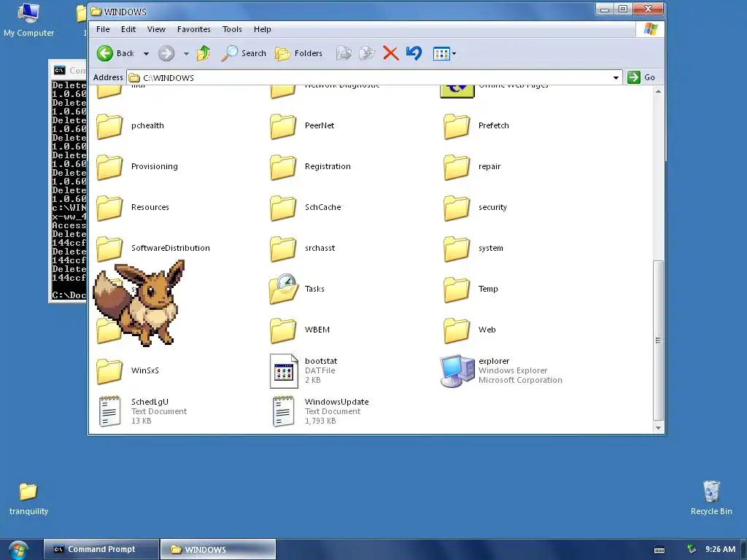Switch to Command Prompt taskbar button

(101, 549)
